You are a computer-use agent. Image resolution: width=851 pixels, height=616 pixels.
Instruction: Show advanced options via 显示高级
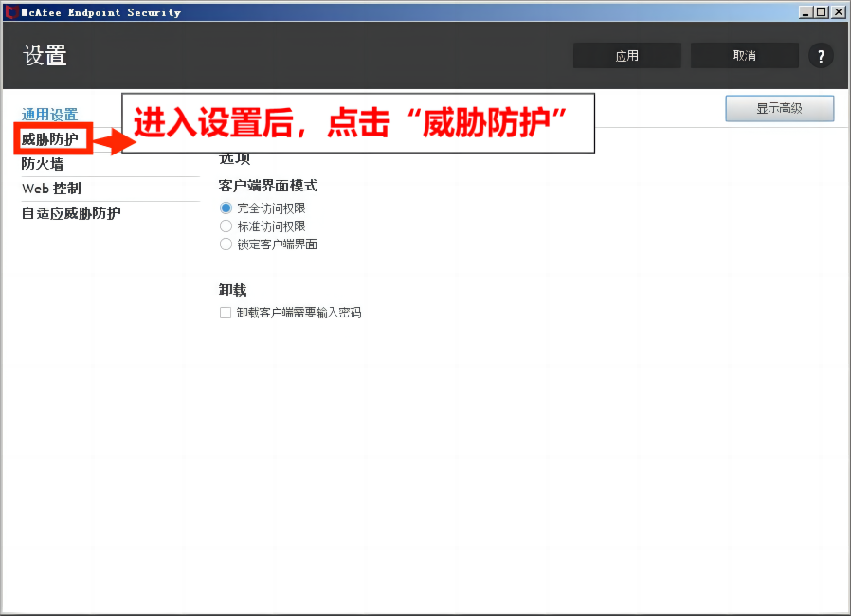(779, 109)
